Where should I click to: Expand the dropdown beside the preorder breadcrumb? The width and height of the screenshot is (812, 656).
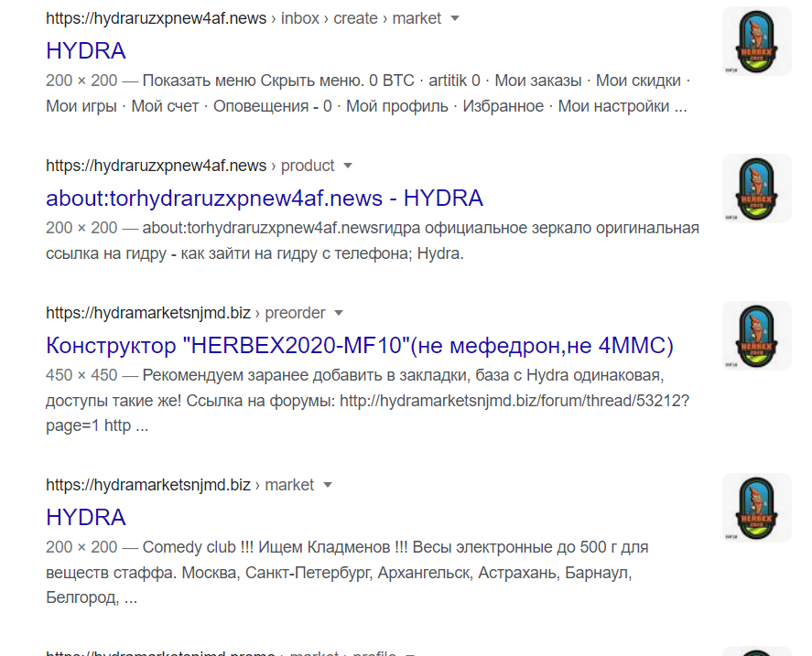pos(339,312)
